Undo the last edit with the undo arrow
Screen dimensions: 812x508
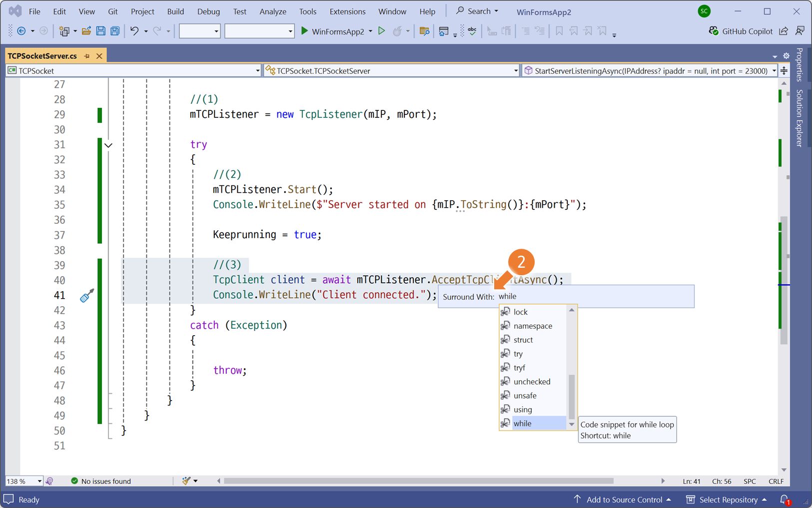[x=134, y=31]
